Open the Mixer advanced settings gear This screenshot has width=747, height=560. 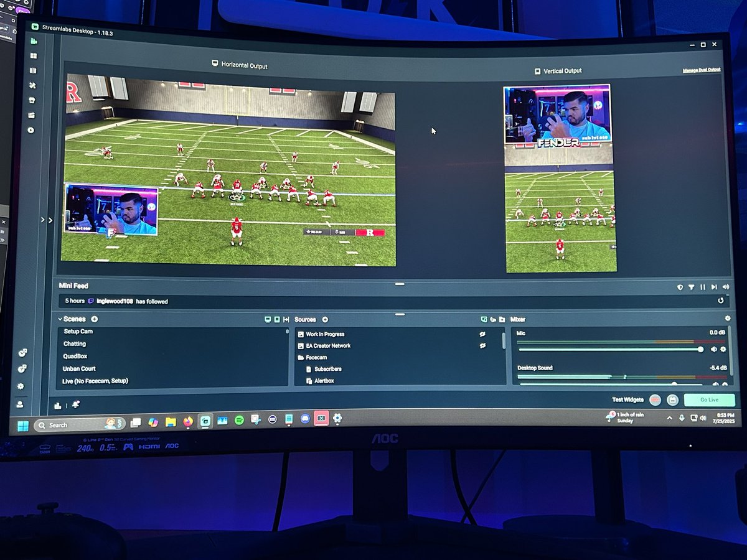pos(728,319)
